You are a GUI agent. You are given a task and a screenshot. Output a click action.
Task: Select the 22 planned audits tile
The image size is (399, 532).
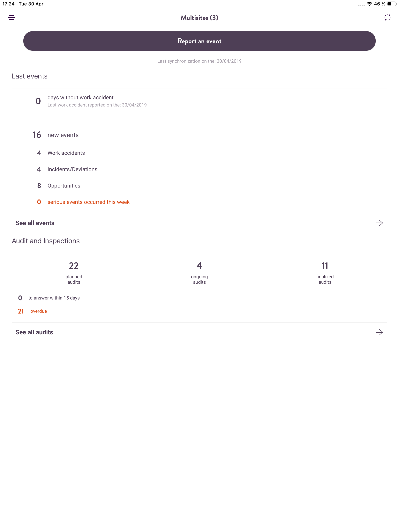coord(74,273)
